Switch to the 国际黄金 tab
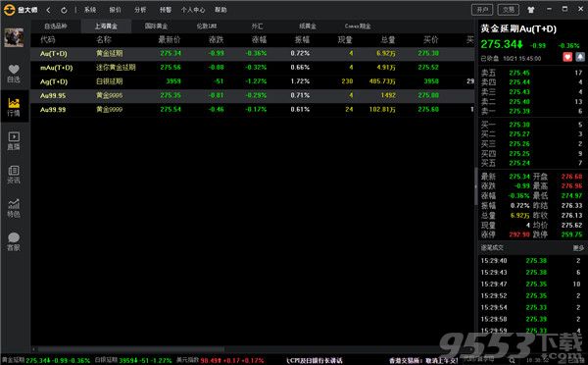The height and width of the screenshot is (365, 588). pos(156,26)
